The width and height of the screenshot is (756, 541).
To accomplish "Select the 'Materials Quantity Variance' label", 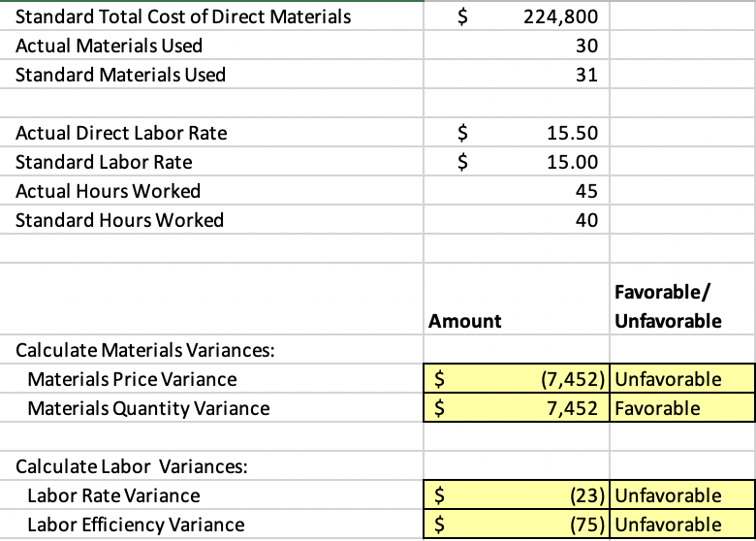I will pos(148,408).
